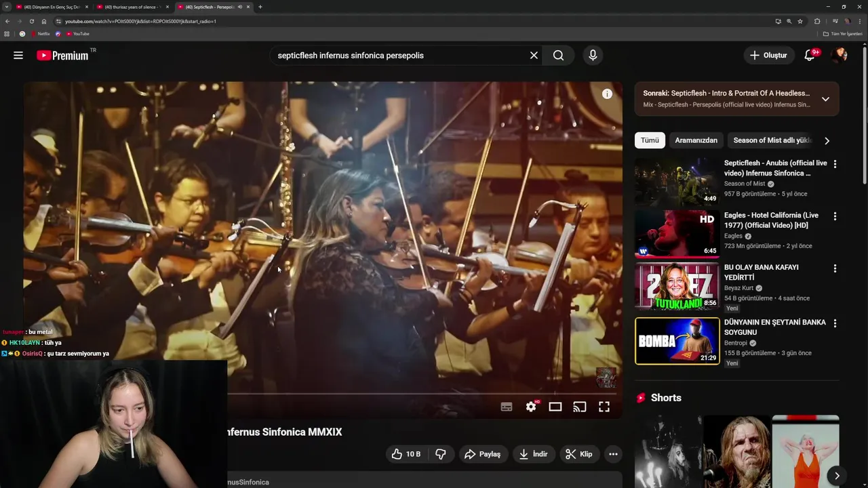Open video player settings gear

pos(531,407)
